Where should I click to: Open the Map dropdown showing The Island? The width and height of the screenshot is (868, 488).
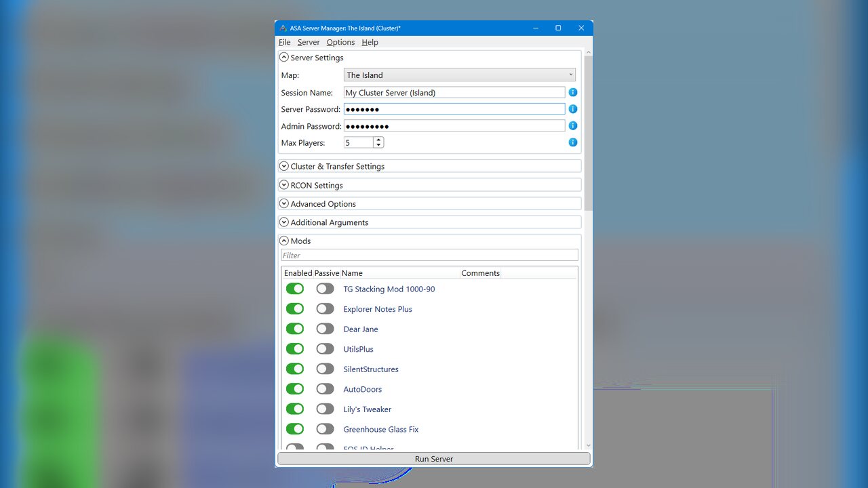coord(460,75)
